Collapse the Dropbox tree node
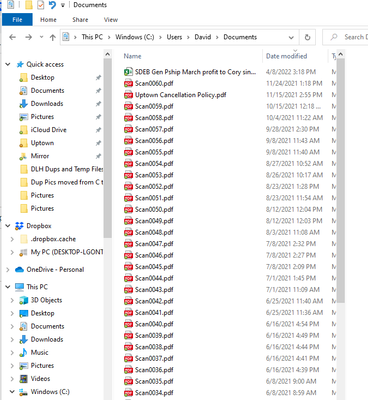 coord(8,226)
